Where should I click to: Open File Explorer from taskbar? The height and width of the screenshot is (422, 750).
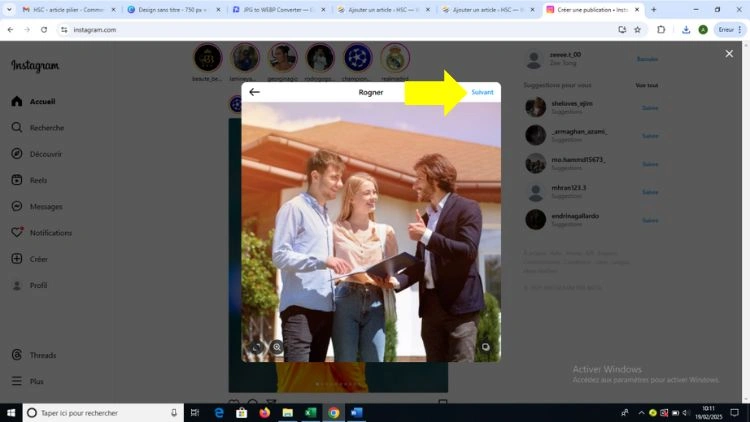point(287,412)
